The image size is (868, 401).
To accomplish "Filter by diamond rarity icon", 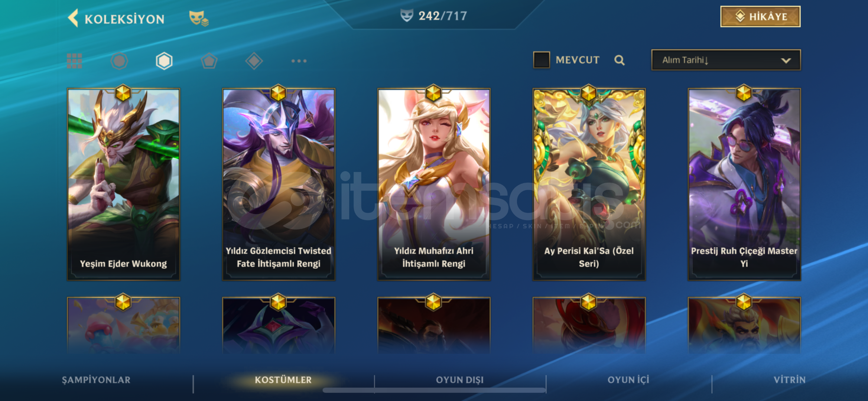I will (254, 61).
